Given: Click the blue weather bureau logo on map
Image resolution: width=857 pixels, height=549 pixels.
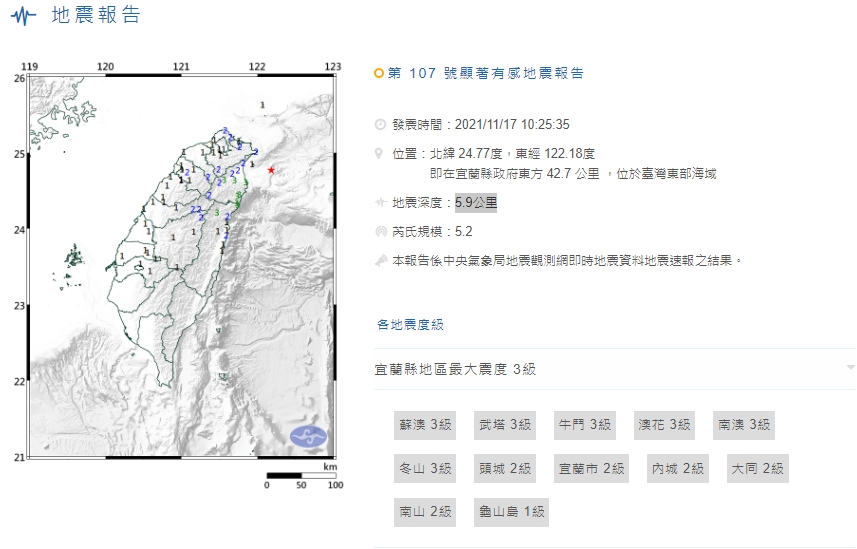Looking at the screenshot, I should 308,436.
